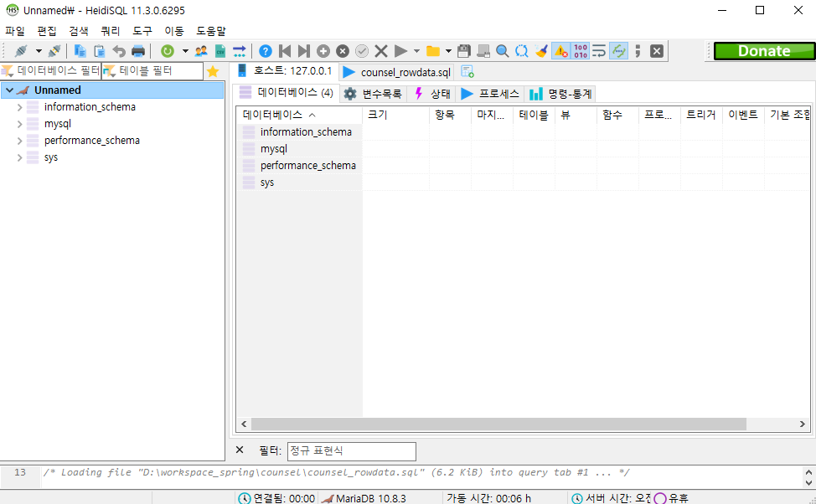This screenshot has height=504, width=816.
Task: Focus the 정규 표현식 filter input
Action: [x=351, y=451]
